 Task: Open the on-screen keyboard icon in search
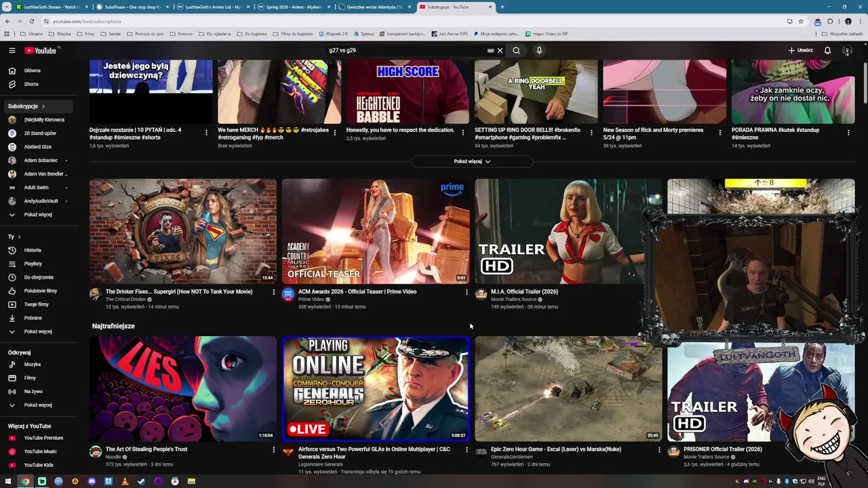coord(490,50)
